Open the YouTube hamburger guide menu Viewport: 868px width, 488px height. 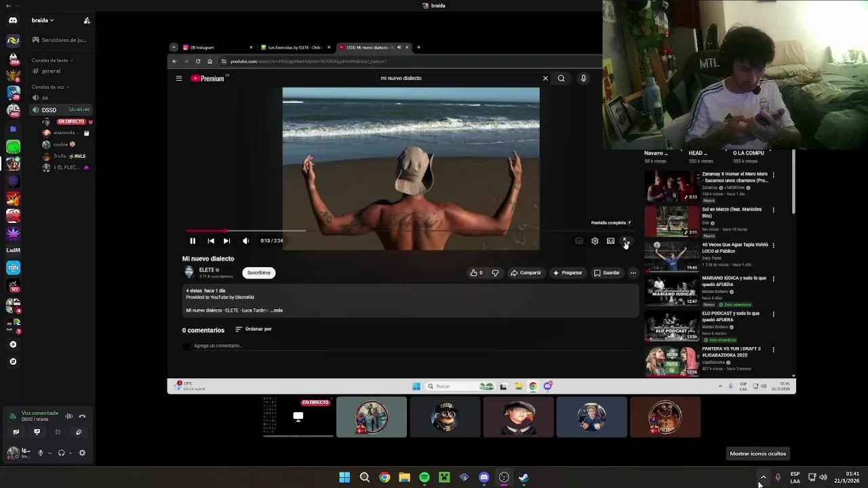pos(179,79)
